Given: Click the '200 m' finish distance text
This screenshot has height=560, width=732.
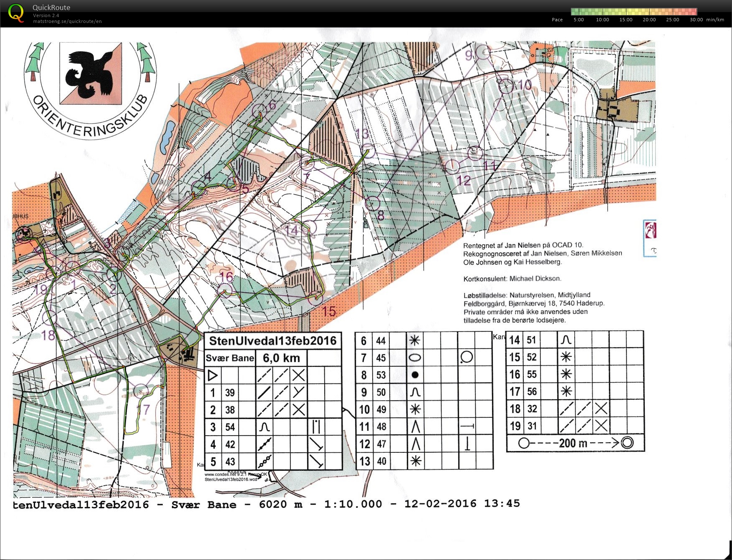Looking at the screenshot, I should 573,443.
